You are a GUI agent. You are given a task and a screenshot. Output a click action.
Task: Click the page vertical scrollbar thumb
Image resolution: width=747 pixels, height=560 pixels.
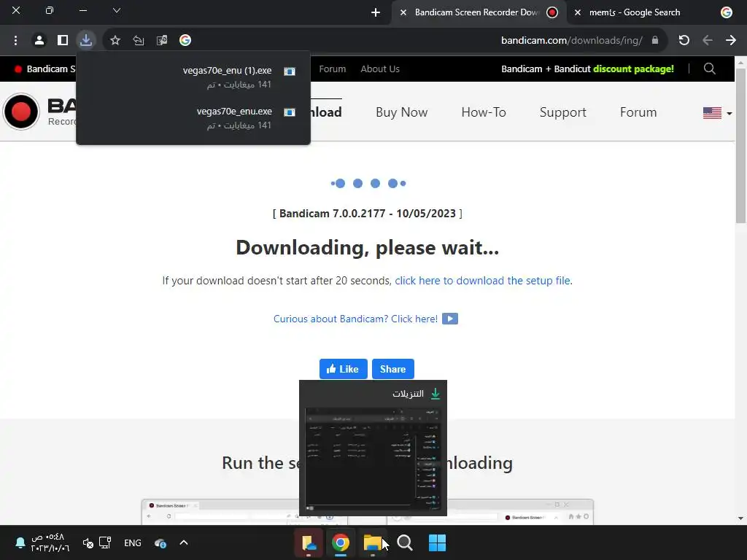(740, 145)
